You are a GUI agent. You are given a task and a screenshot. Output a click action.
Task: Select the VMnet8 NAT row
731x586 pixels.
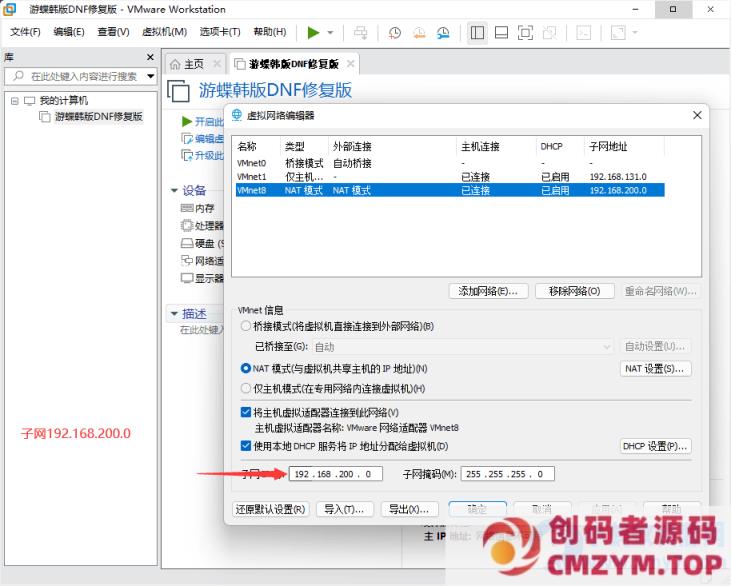coord(450,190)
